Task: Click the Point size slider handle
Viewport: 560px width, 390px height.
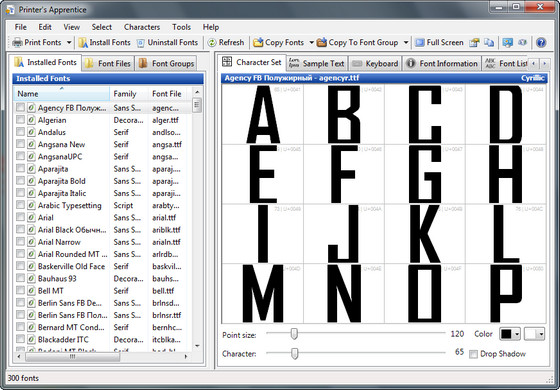Action: coord(294,334)
